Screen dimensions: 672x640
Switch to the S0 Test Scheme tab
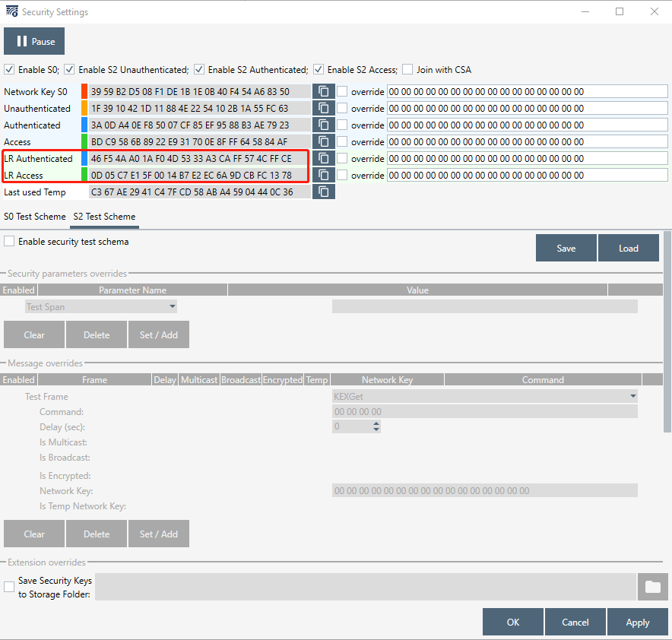pos(35,217)
